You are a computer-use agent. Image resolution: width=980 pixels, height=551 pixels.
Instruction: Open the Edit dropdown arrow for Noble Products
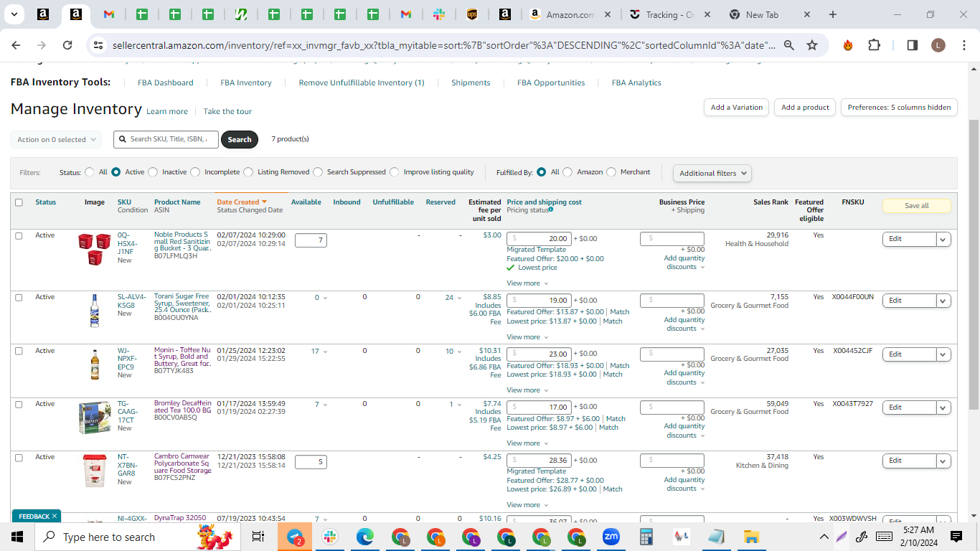click(943, 239)
